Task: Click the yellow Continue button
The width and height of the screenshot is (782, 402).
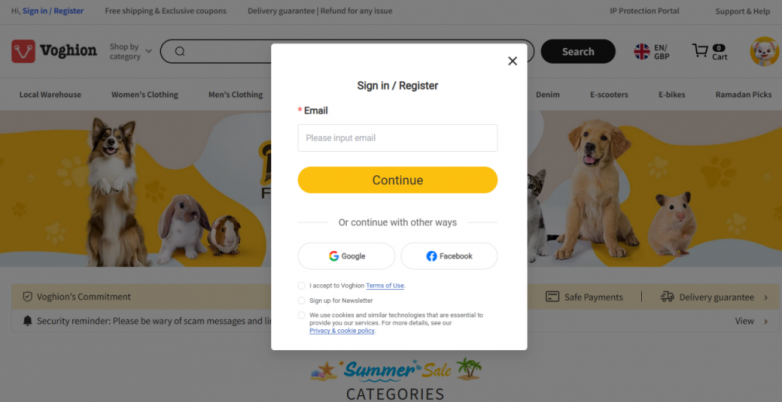Action: [397, 180]
